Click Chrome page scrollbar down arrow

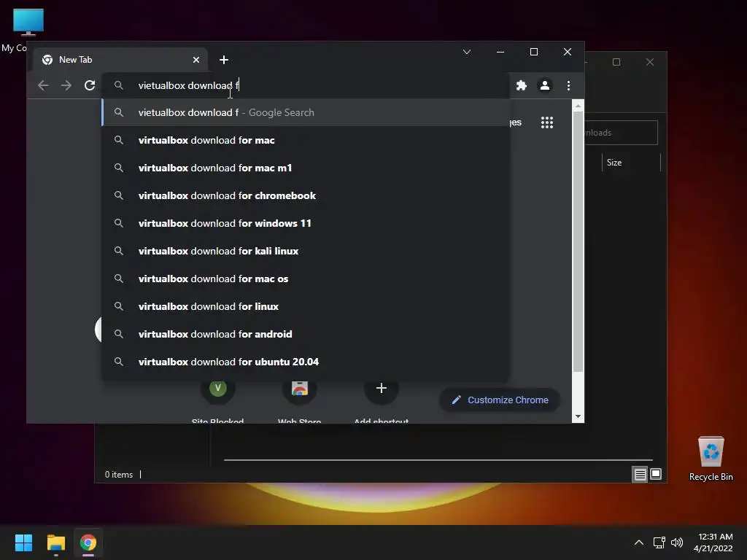click(578, 416)
